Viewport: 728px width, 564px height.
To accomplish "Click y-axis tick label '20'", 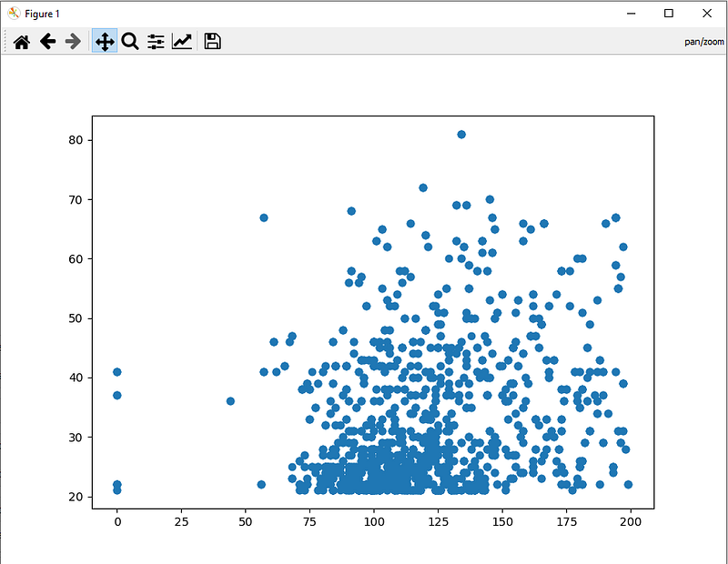I will point(76,497).
